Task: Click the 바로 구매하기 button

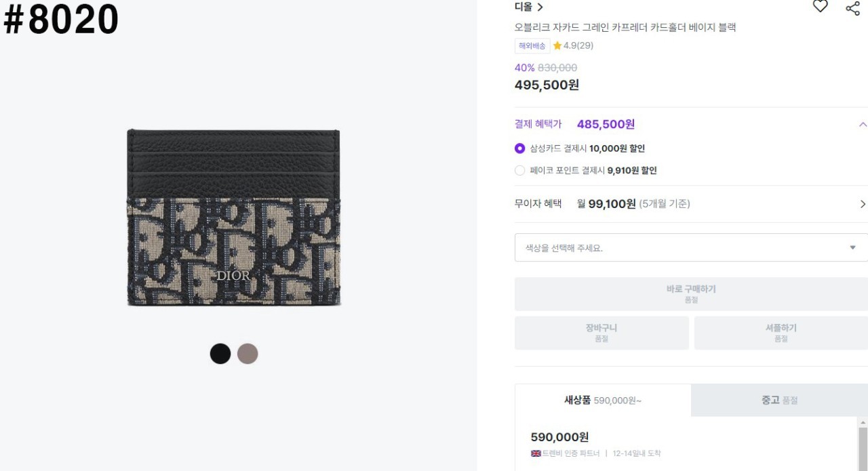Action: coord(690,293)
